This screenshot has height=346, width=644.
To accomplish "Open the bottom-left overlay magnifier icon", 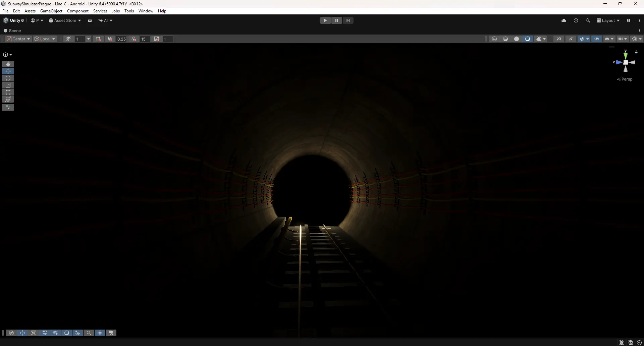I will (89, 333).
